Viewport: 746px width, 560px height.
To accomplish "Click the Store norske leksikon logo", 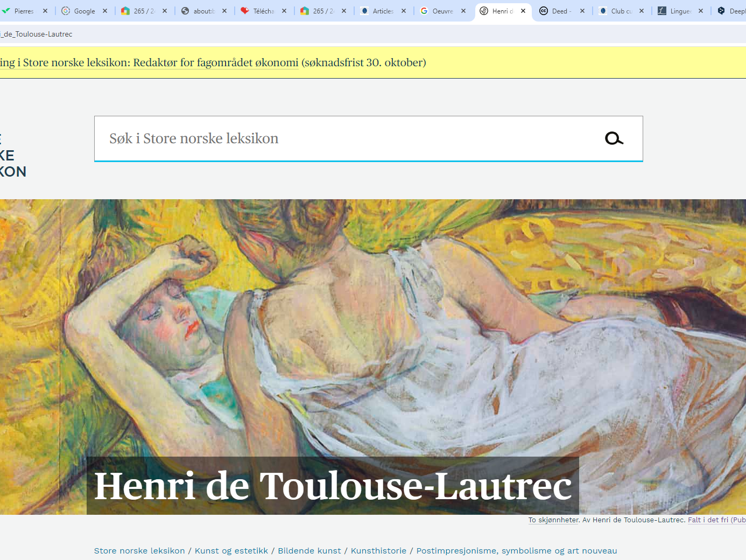I will pos(11,156).
